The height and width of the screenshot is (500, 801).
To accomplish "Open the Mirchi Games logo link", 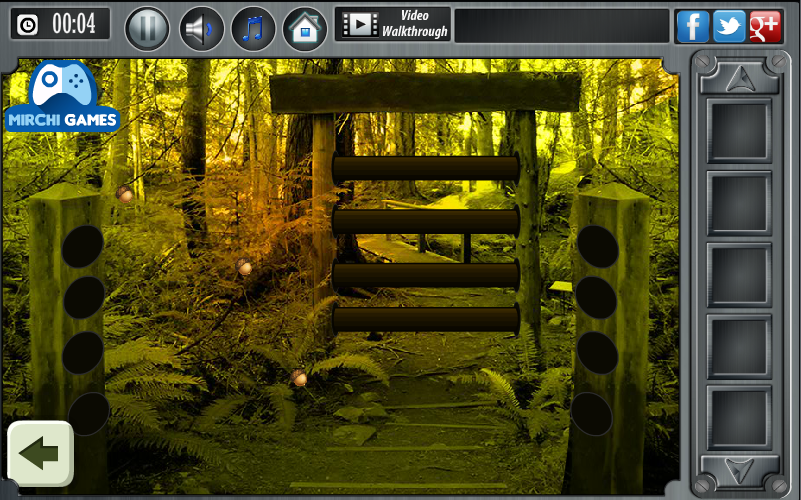I will pyautogui.click(x=62, y=96).
